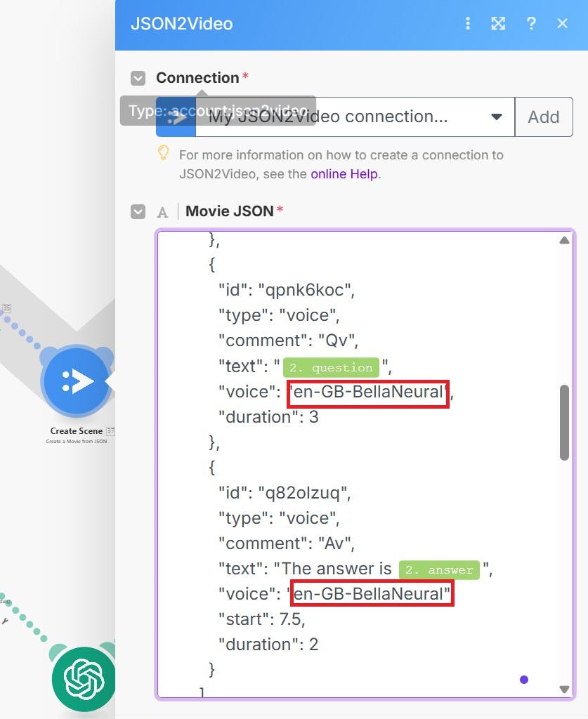
Task: Click the text format icon beside Movie JSON
Action: tap(162, 212)
